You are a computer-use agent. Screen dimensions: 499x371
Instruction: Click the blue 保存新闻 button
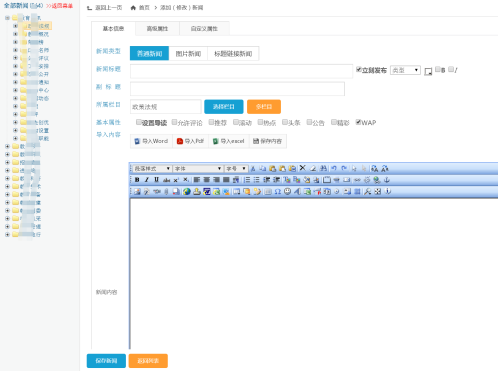tap(106, 361)
